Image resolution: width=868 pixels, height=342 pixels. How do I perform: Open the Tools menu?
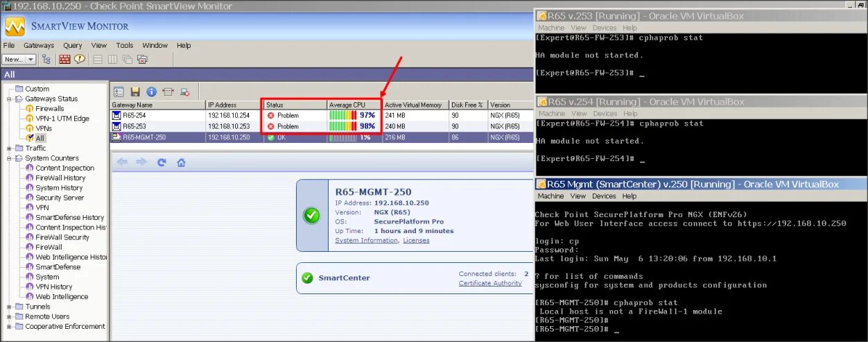[x=125, y=46]
